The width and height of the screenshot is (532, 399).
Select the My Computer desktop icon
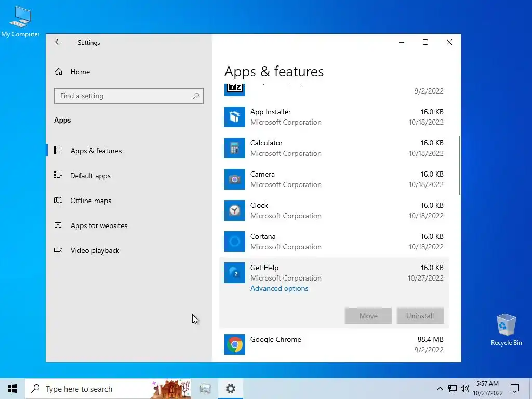coord(20,21)
